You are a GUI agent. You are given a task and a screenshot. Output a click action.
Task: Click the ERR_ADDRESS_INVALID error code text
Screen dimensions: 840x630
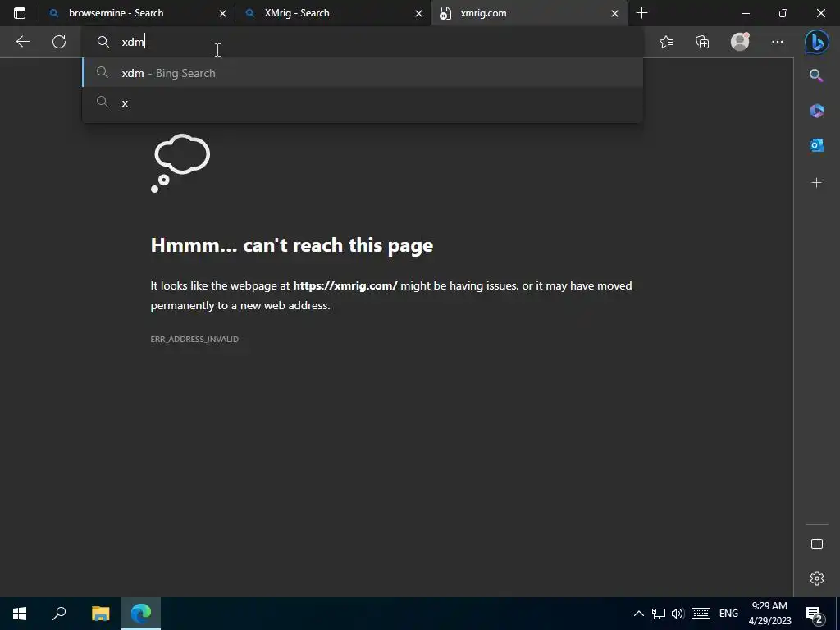[x=194, y=339]
